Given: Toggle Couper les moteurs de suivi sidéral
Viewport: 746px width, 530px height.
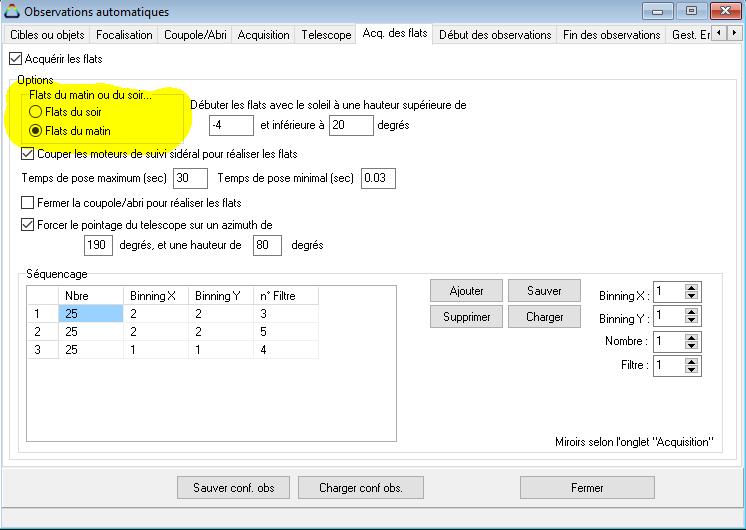Looking at the screenshot, I should 28,154.
